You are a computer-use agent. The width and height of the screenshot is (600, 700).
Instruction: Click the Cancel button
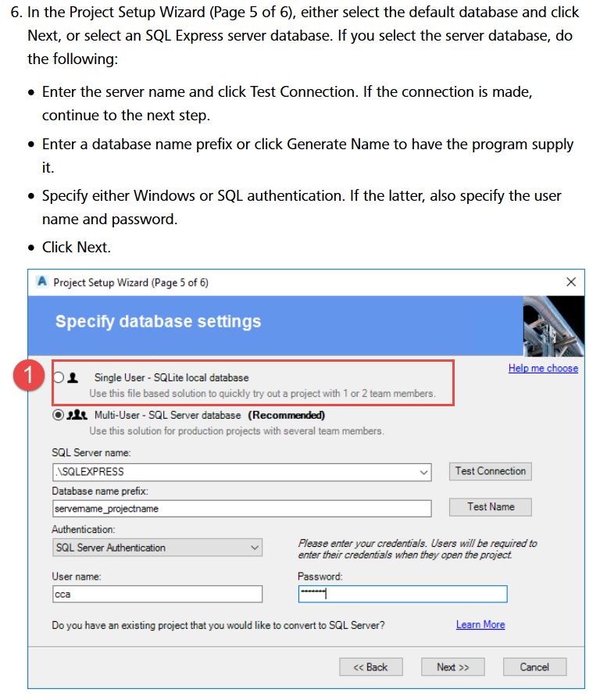point(534,666)
